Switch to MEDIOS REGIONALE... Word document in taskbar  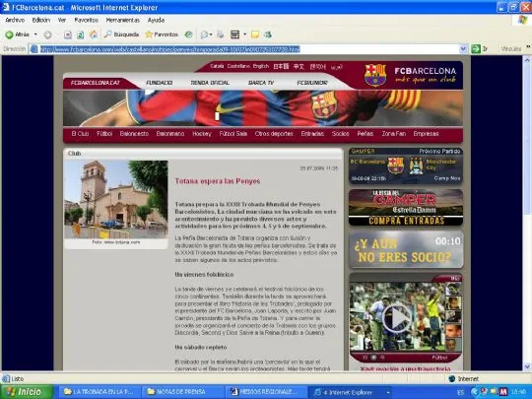coord(265,392)
